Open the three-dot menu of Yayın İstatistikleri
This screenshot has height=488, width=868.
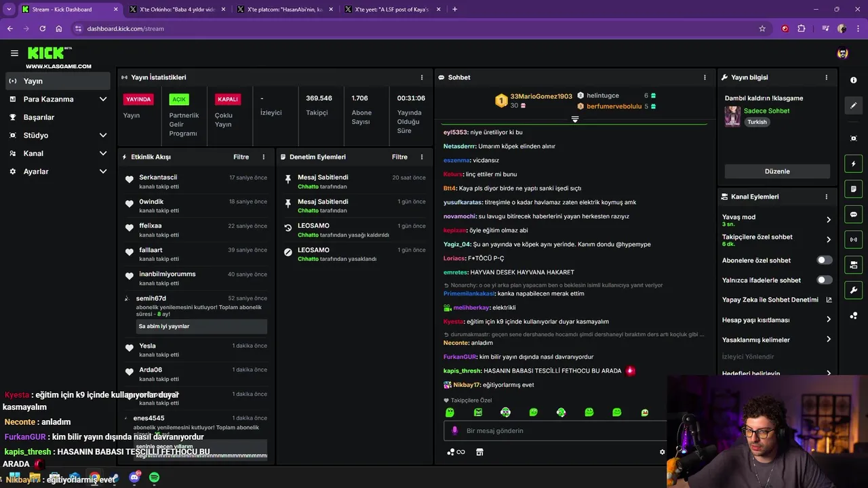pos(422,77)
